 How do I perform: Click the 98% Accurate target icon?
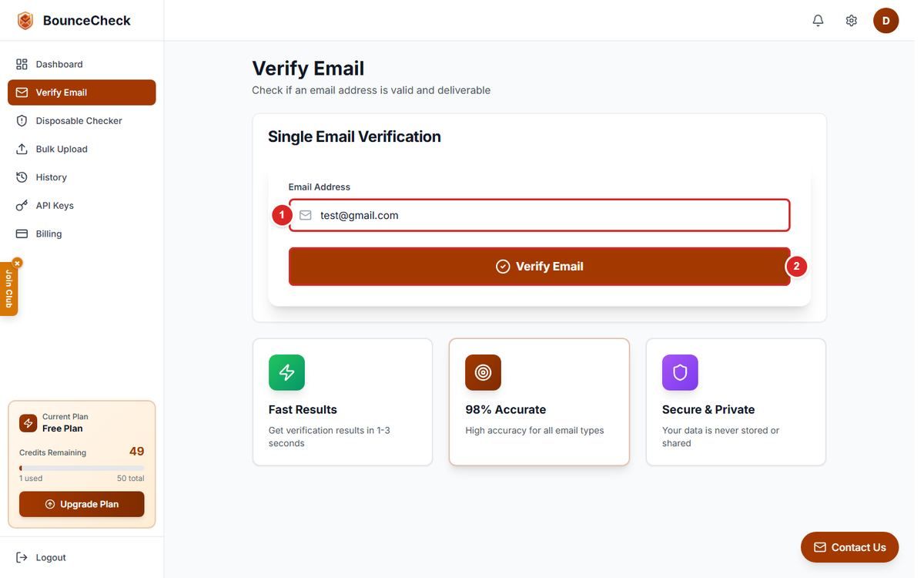[x=483, y=372]
